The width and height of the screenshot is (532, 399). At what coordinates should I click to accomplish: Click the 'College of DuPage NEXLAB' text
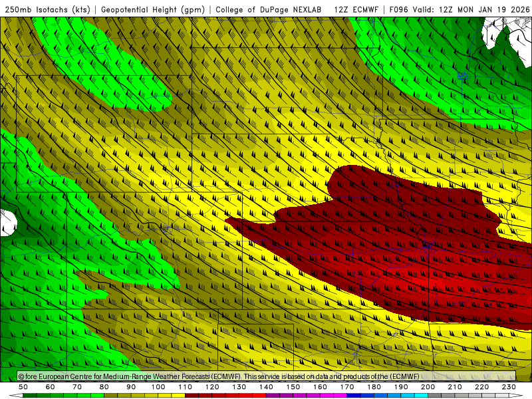point(269,9)
